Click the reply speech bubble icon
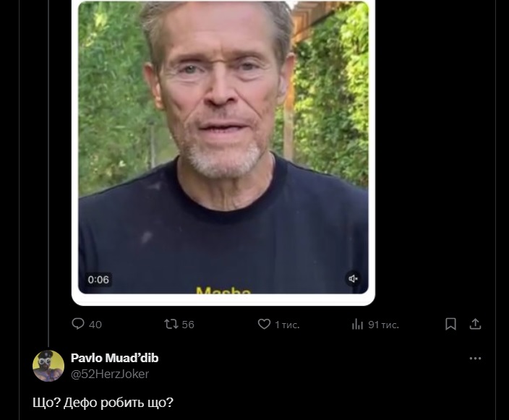This screenshot has height=420, width=509. click(x=78, y=324)
